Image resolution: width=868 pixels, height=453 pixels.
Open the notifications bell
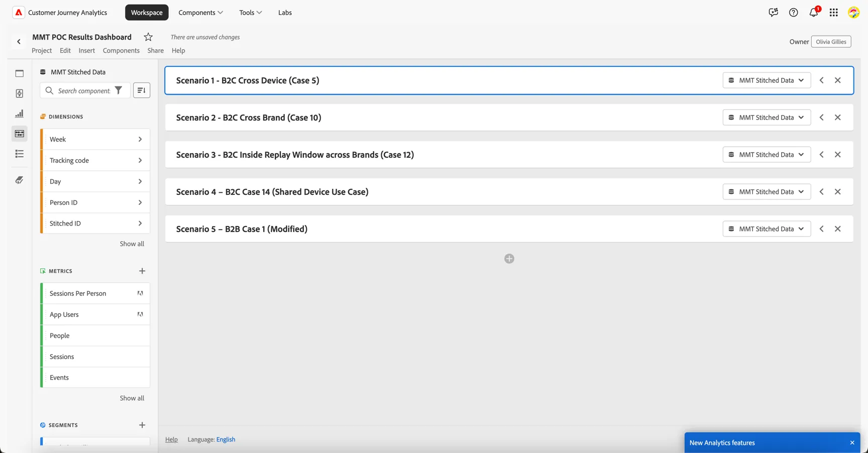click(814, 13)
